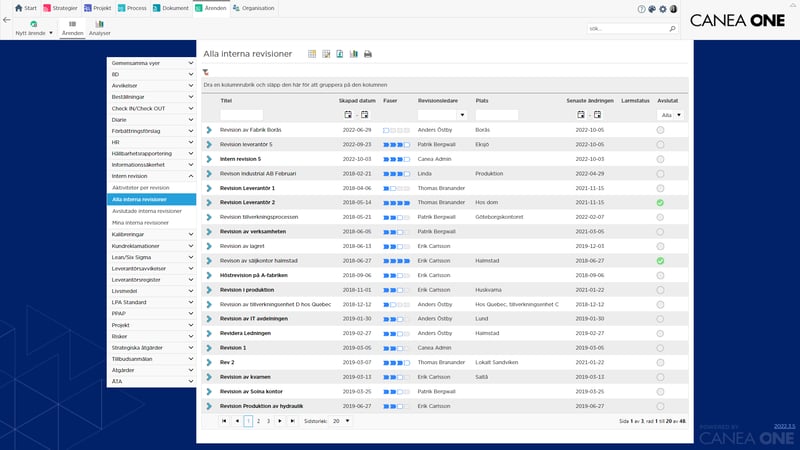Click the search box in the top bar
Image resolution: width=800 pixels, height=450 pixels.
pyautogui.click(x=628, y=29)
